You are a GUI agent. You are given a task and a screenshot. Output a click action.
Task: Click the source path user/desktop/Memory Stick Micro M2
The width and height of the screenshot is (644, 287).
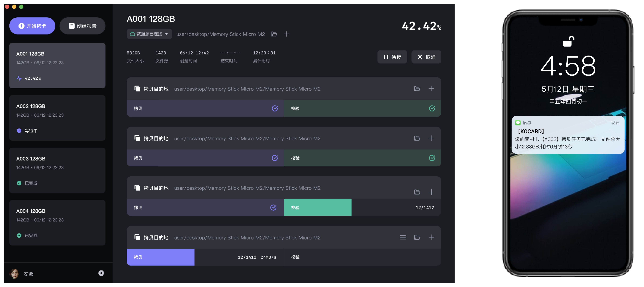coord(220,34)
